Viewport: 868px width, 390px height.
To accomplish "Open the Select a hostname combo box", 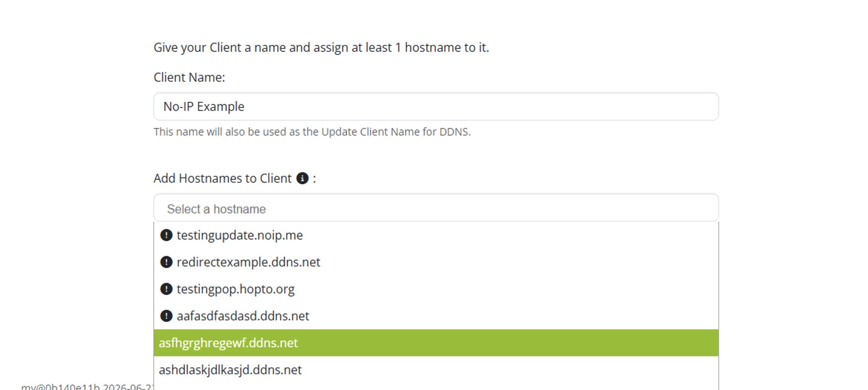I will (x=436, y=207).
